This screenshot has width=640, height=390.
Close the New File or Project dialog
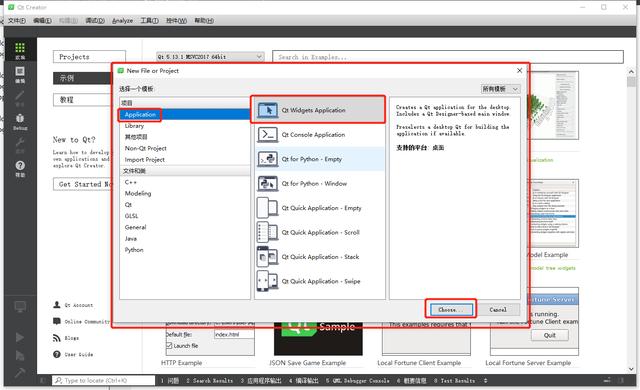pyautogui.click(x=519, y=71)
